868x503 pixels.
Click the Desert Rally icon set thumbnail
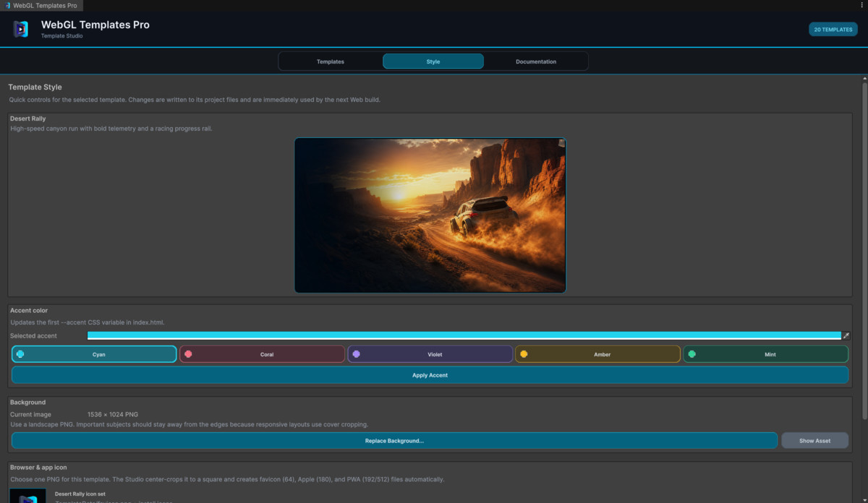(x=27, y=496)
